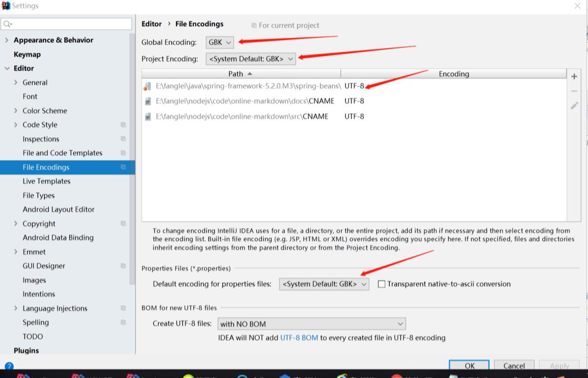Open Live Templates settings
Viewport: 588px width, 378px height.
pyautogui.click(x=47, y=181)
